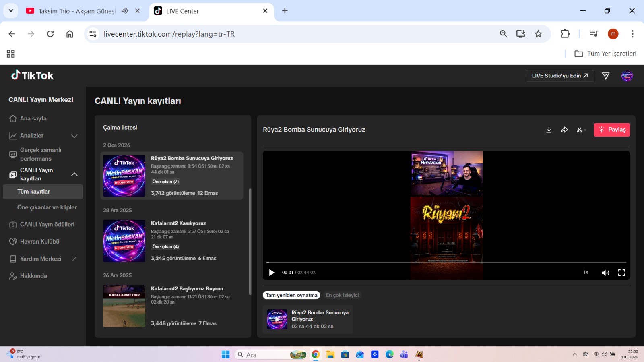This screenshot has width=644, height=362.
Task: Open the replay card thumbnail below the player
Action: [277, 319]
